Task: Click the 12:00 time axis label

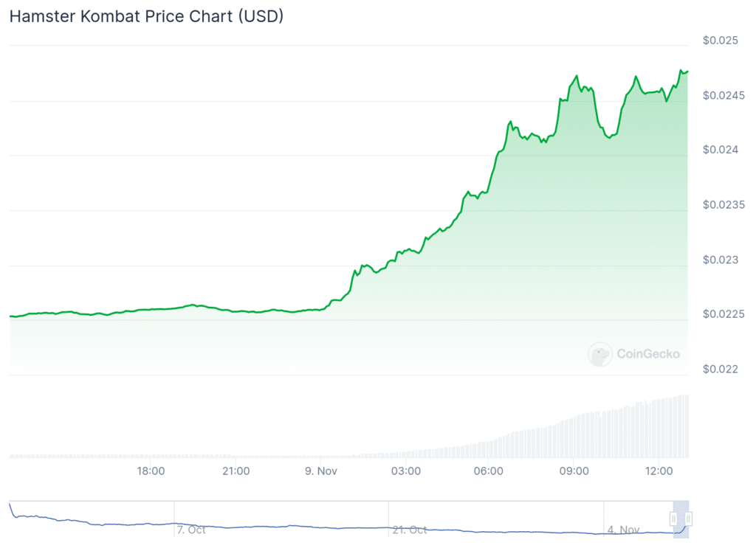Action: pyautogui.click(x=659, y=471)
